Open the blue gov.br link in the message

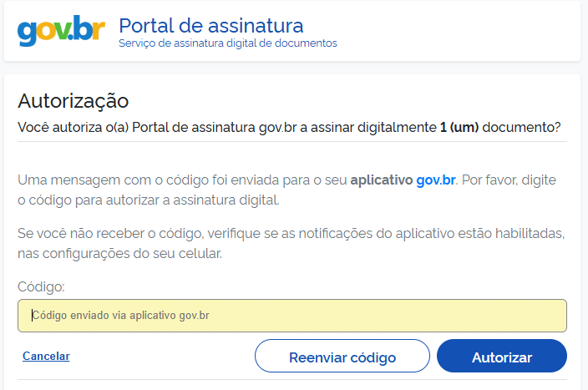[x=436, y=180]
